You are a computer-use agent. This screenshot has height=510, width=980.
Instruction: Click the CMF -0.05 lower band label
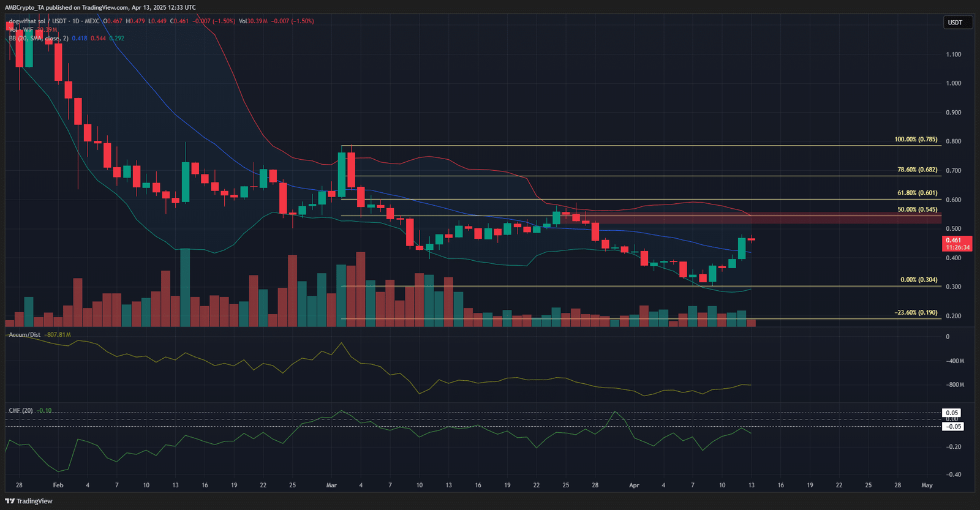(x=952, y=426)
